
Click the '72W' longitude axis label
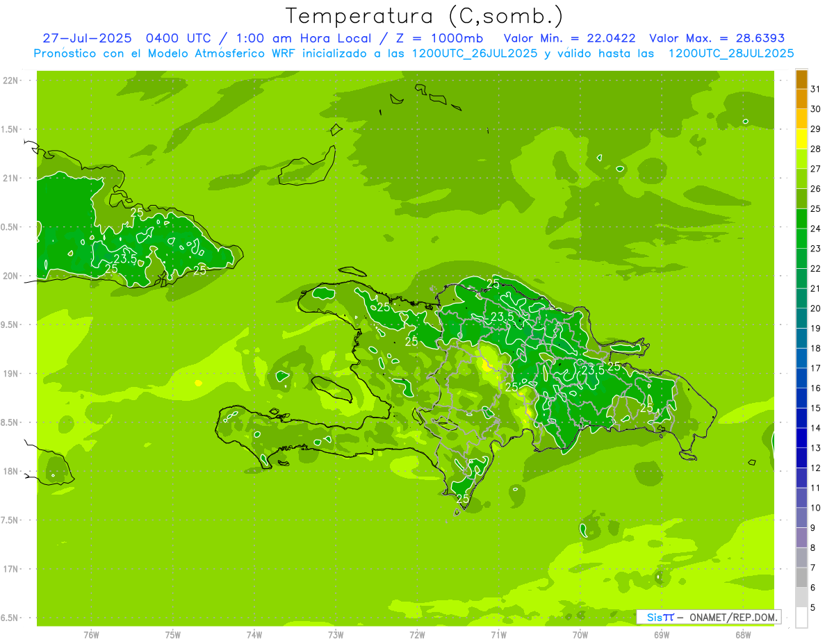point(417,634)
